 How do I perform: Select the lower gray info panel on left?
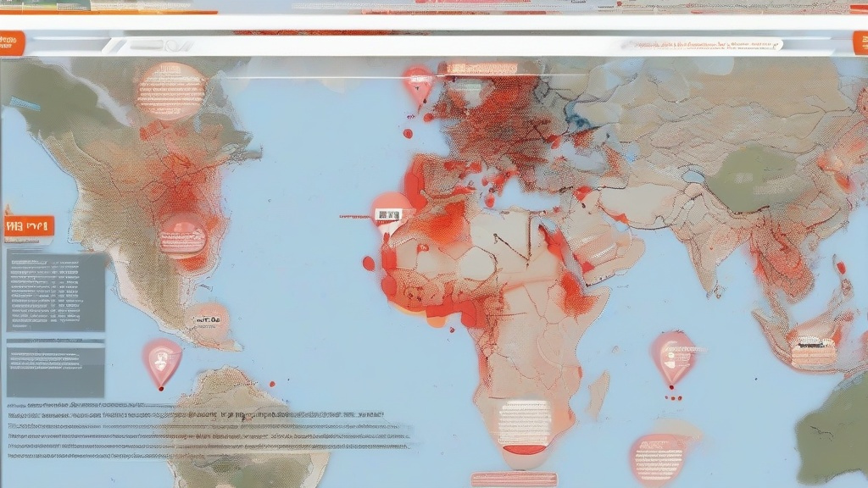(x=56, y=368)
